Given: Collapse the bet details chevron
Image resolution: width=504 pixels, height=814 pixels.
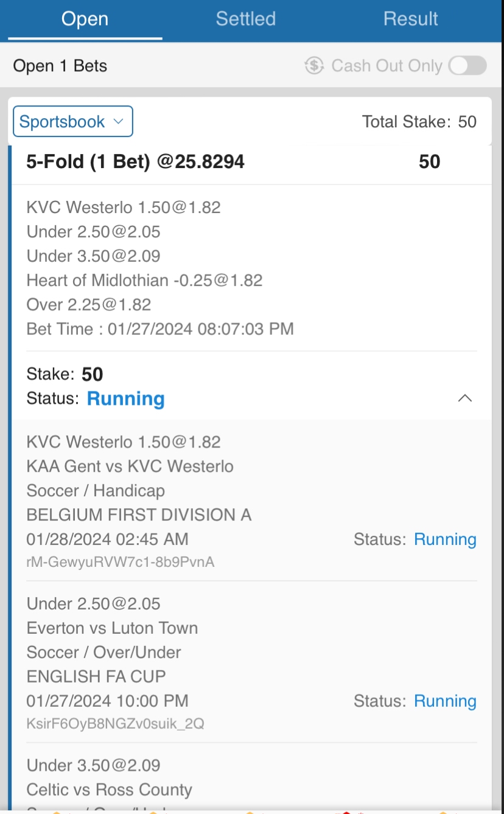Looking at the screenshot, I should click(x=465, y=398).
